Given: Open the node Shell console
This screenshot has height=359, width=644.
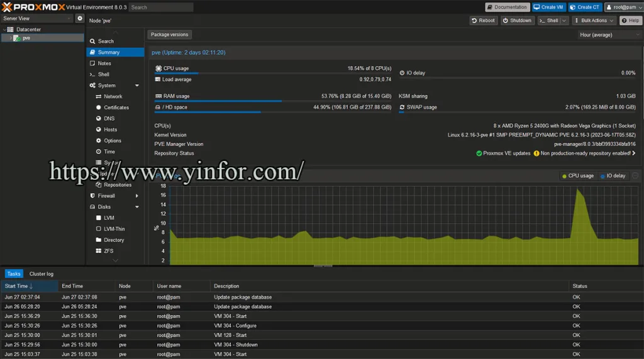Looking at the screenshot, I should coord(104,74).
